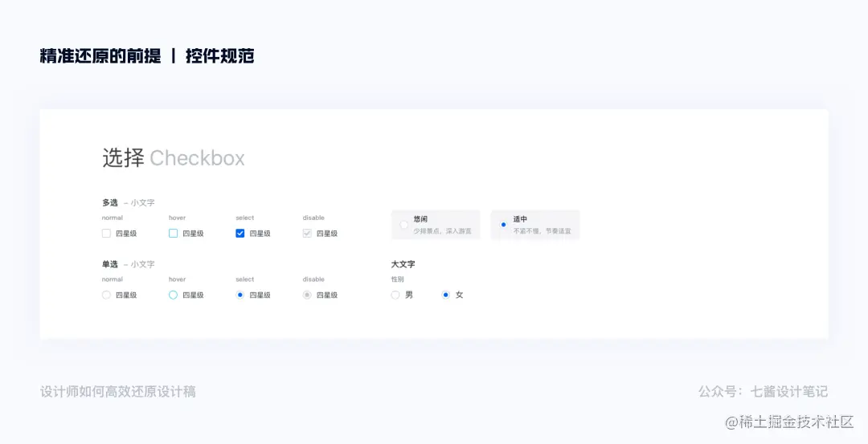Click the normal column label in 单选
Image resolution: width=868 pixels, height=444 pixels.
[113, 279]
